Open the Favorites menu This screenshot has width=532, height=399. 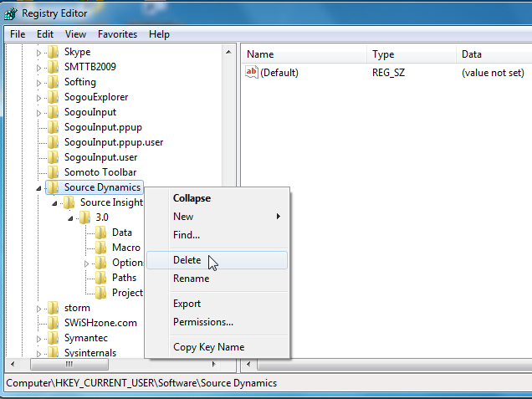click(117, 34)
